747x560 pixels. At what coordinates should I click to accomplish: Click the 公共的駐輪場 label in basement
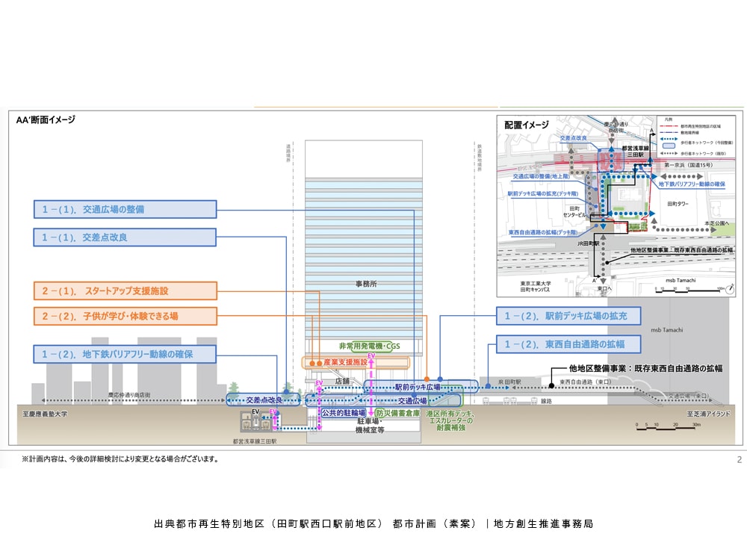pyautogui.click(x=343, y=412)
